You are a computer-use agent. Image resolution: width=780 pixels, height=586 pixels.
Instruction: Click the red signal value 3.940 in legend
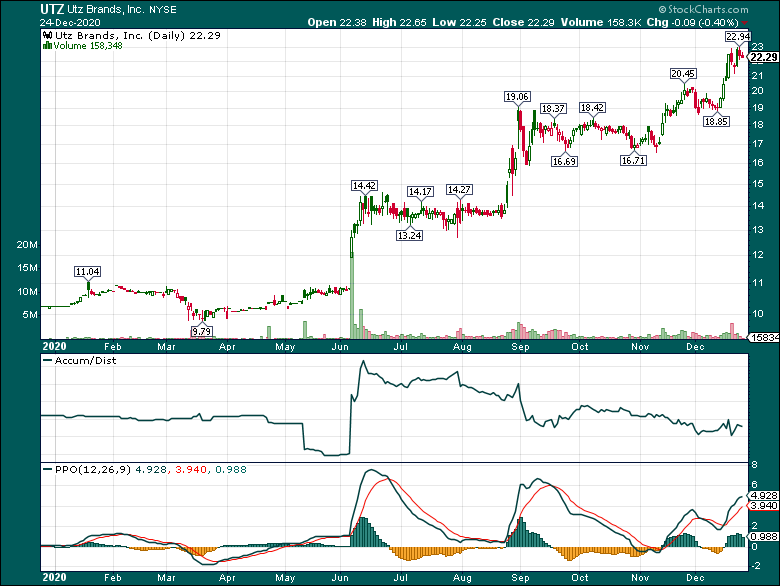point(191,469)
